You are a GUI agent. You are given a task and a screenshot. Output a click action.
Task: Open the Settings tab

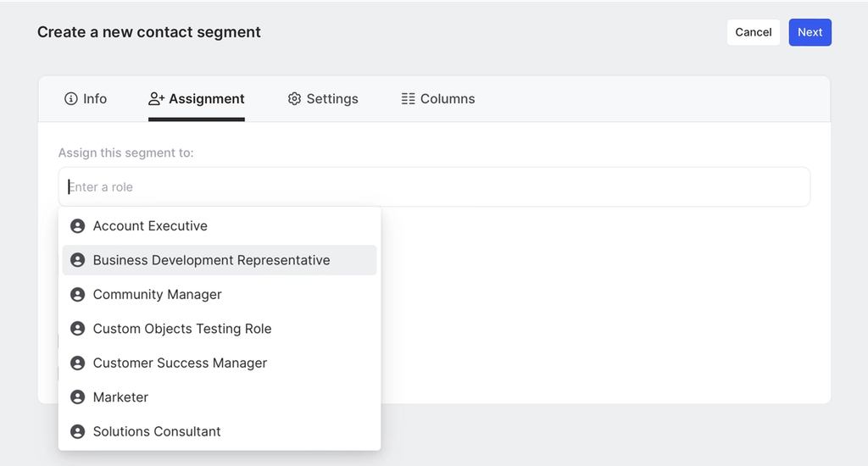tap(331, 99)
